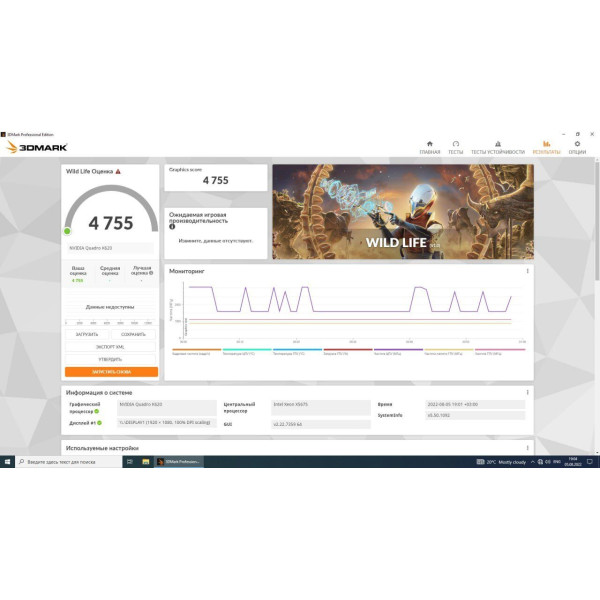
Task: Click the Сохранить button
Action: point(133,334)
